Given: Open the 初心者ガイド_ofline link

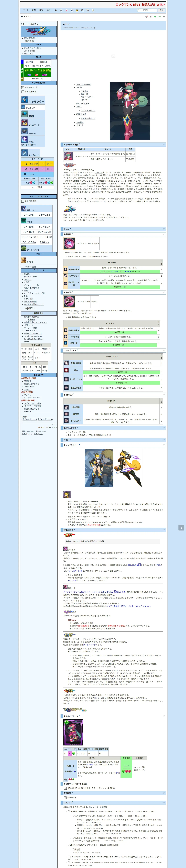Looking at the screenshot, I should coord(32,48).
